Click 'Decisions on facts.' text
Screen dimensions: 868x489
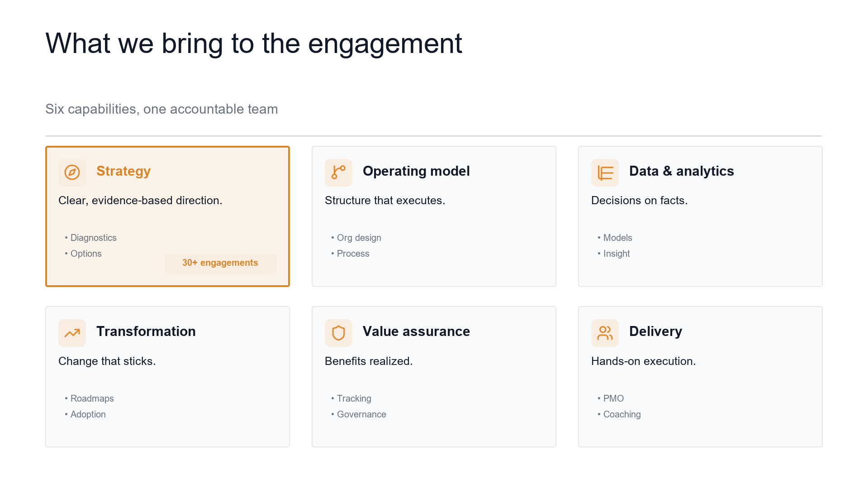(x=639, y=201)
